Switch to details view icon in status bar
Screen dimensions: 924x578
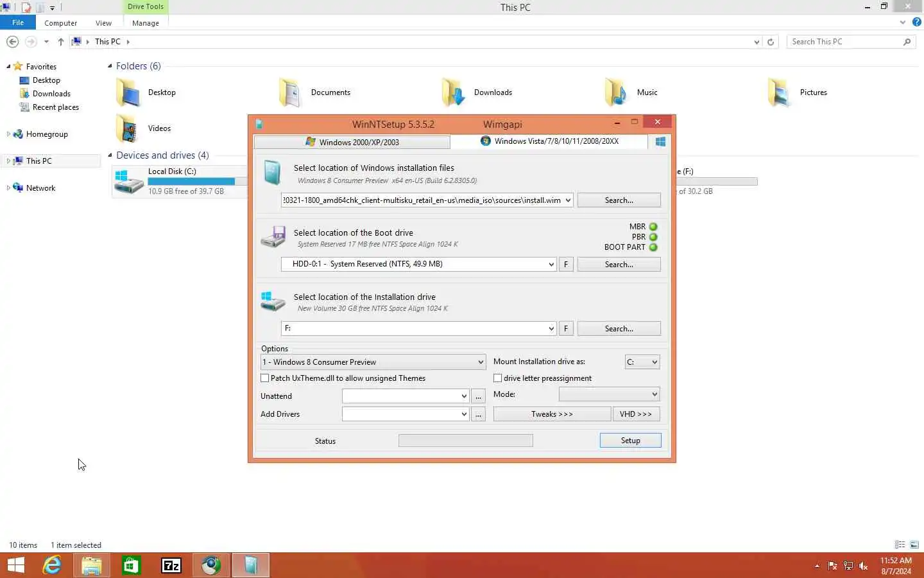click(x=900, y=545)
